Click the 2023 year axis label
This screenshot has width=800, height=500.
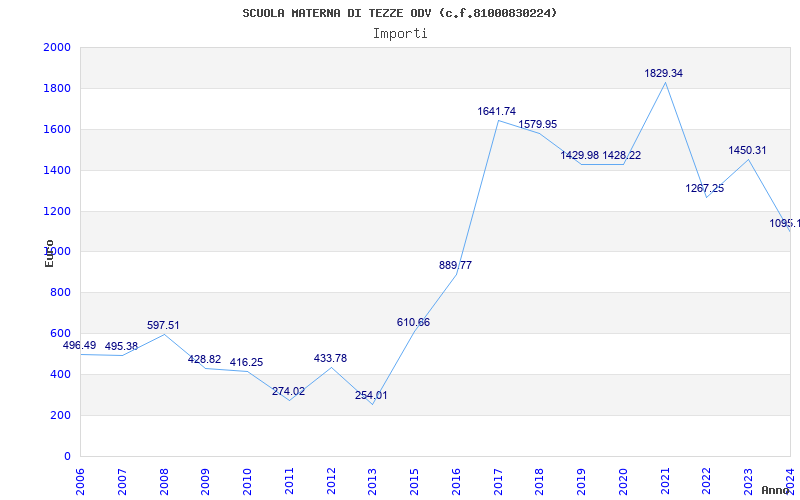[748, 478]
